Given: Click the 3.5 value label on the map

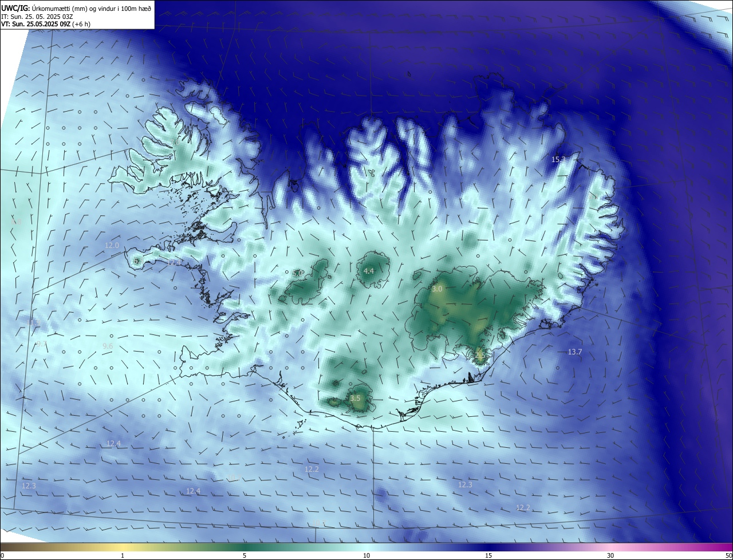Looking at the screenshot, I should click(355, 398).
